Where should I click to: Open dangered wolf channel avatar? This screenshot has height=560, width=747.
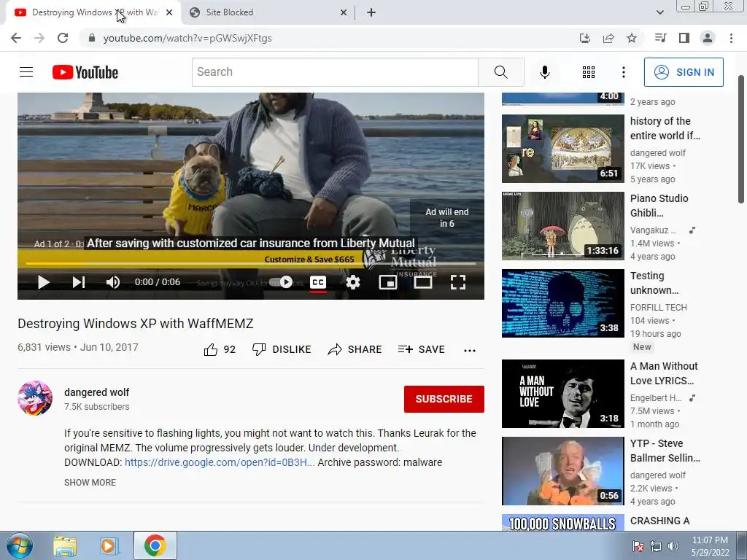coord(35,398)
